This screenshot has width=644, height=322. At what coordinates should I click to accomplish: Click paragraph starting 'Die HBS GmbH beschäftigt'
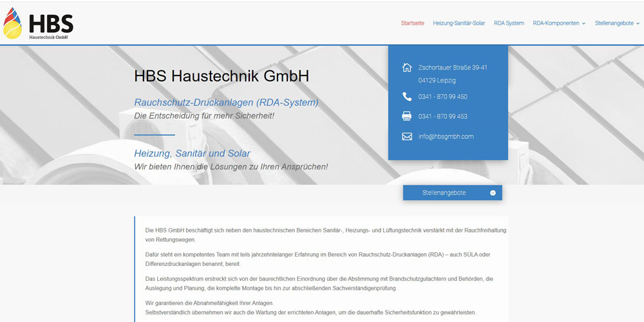tap(326, 235)
